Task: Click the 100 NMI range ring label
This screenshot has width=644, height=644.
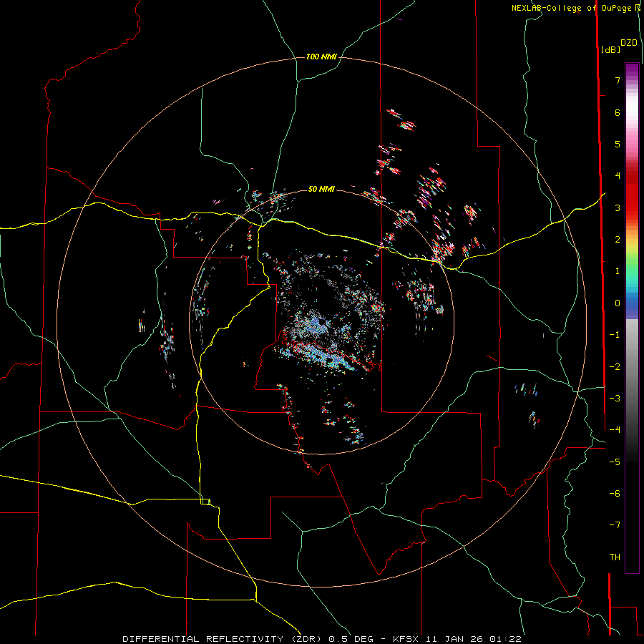Action: point(321,57)
